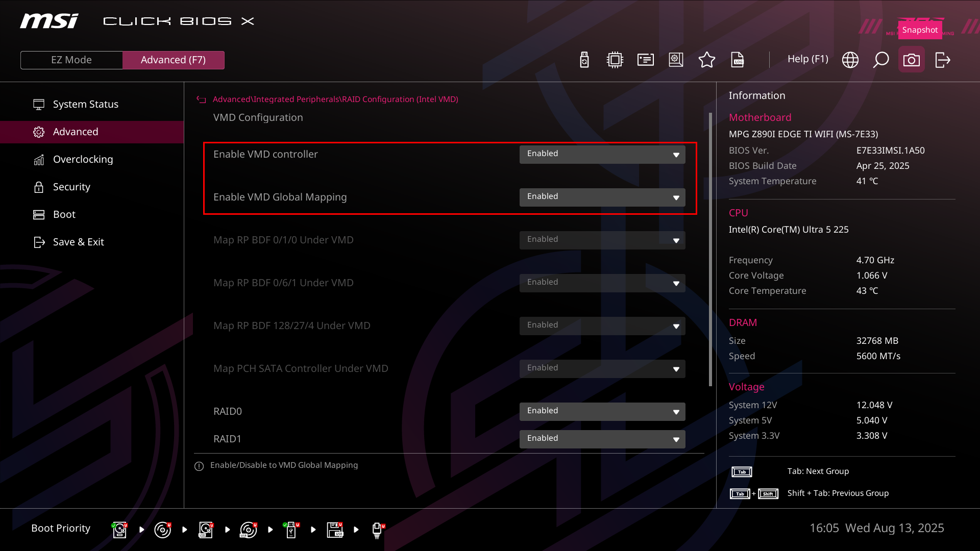Click DRAM speed 5600 MT/s value

[x=878, y=356]
